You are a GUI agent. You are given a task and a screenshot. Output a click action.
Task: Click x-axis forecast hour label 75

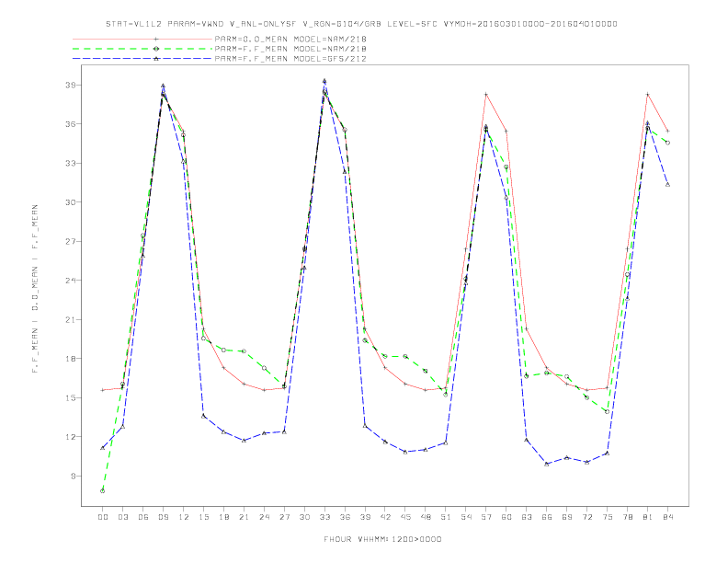click(608, 517)
